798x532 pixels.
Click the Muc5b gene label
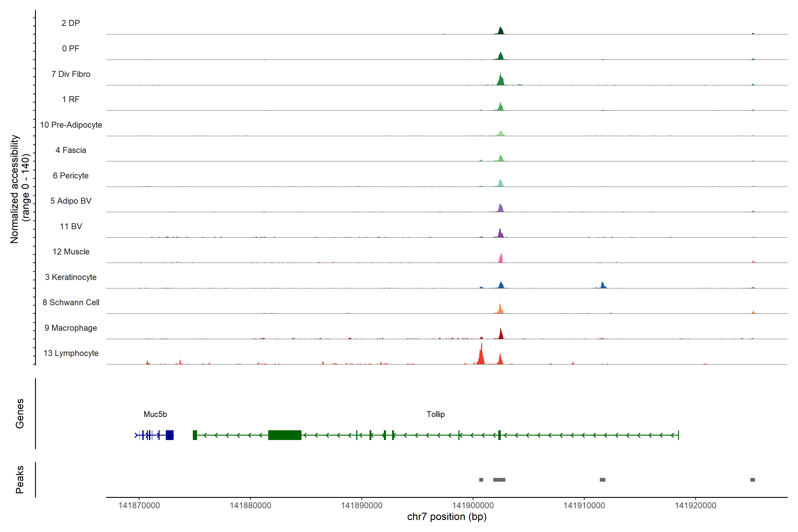pos(155,414)
